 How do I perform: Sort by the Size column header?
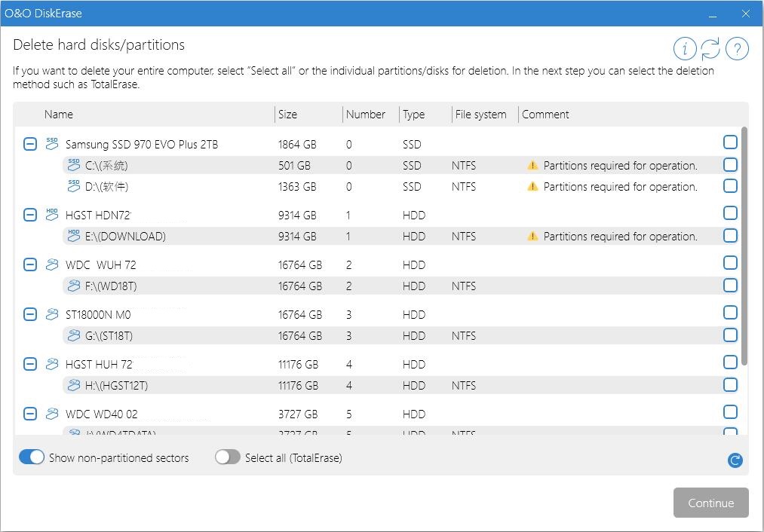287,114
